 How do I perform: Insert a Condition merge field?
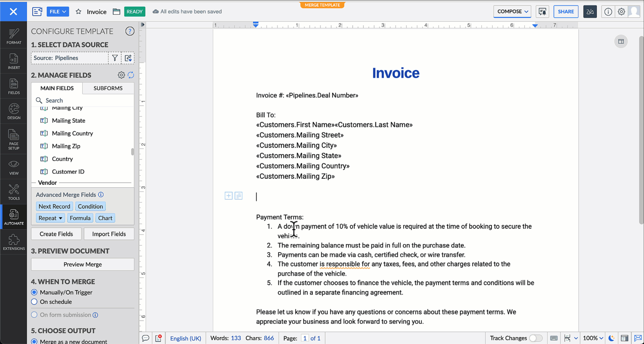coord(90,206)
